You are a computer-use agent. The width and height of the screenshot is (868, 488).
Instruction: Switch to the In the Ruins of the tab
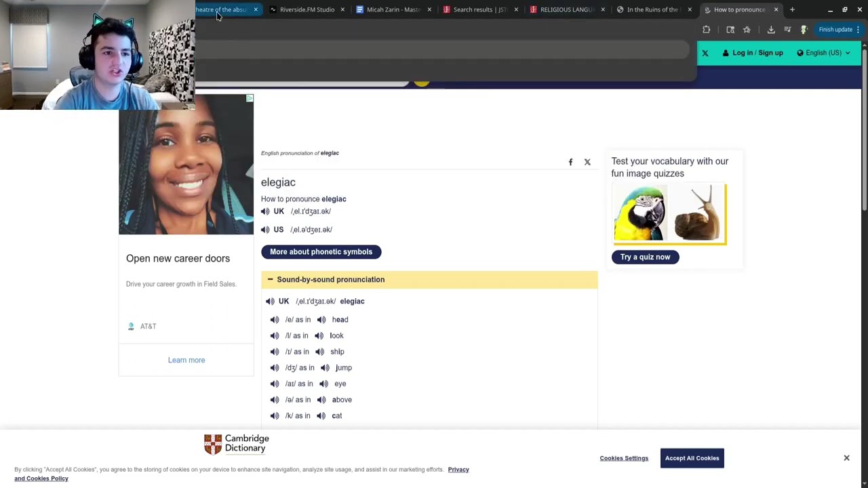click(652, 9)
